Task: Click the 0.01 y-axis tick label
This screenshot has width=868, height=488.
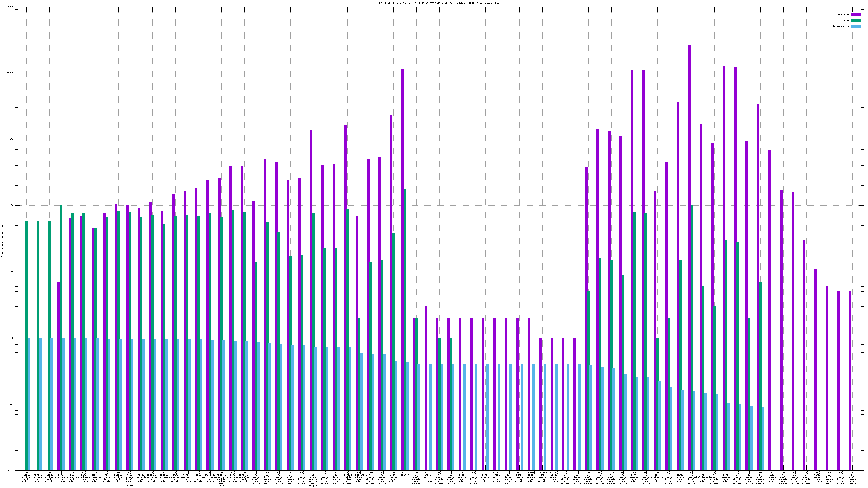Action: pyautogui.click(x=11, y=470)
